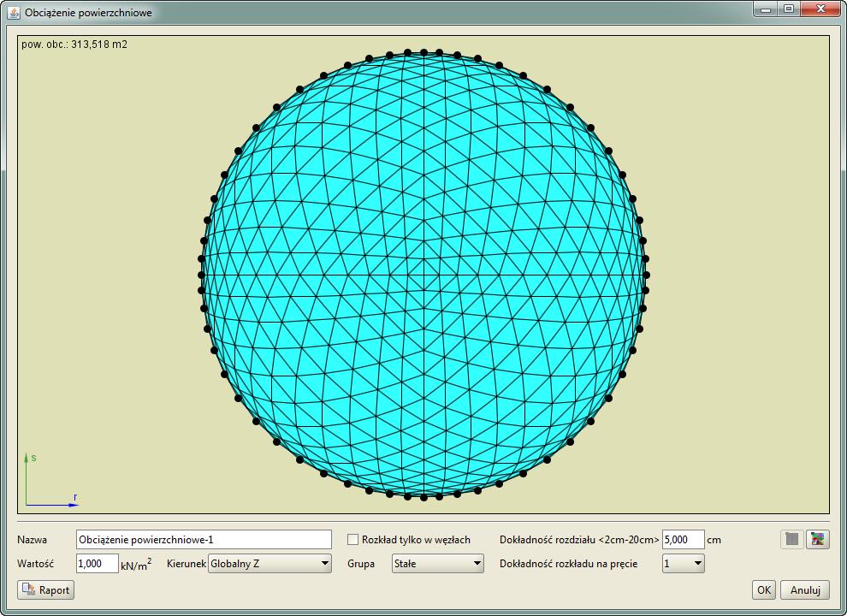Screen dimensions: 847x616
Task: Minimize the Obciążenie powierzchniowe window
Action: click(x=766, y=9)
